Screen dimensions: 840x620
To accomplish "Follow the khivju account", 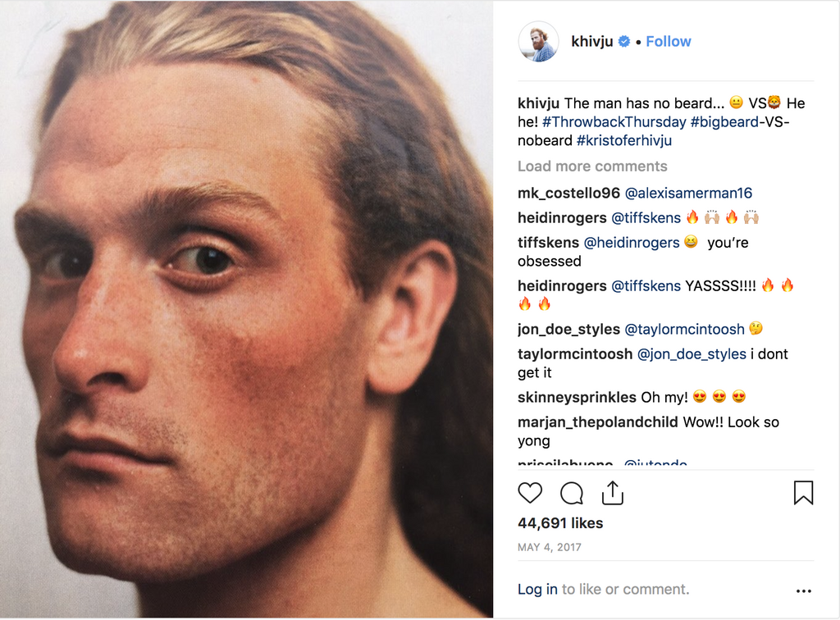I will [668, 42].
